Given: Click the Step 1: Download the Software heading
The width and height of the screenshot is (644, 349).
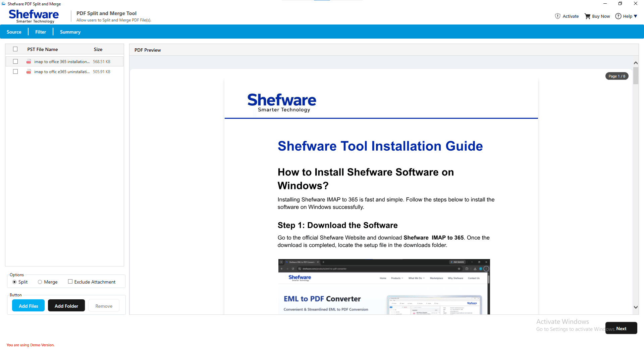Looking at the screenshot, I should tap(337, 225).
